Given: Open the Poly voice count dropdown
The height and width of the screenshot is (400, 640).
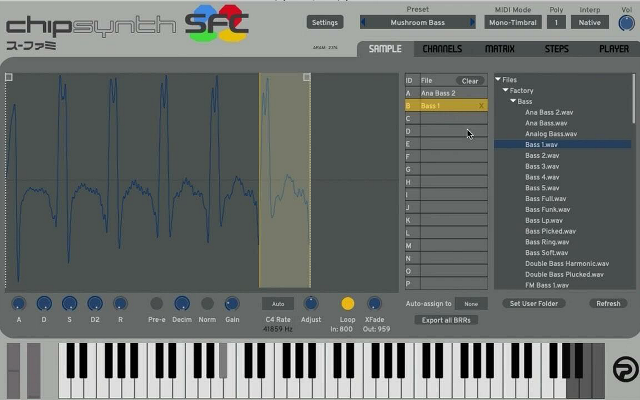Looking at the screenshot, I should click(556, 22).
